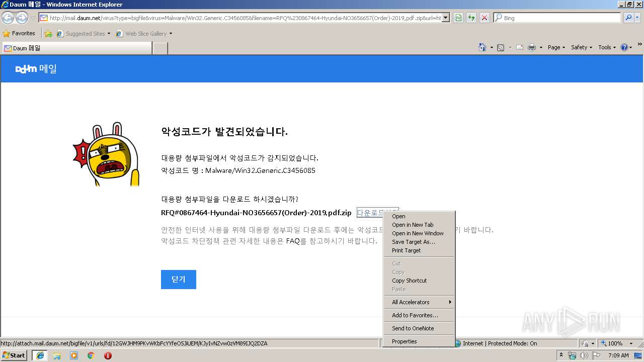This screenshot has height=362, width=644.
Task: Click the Print icon
Action: 532,47
